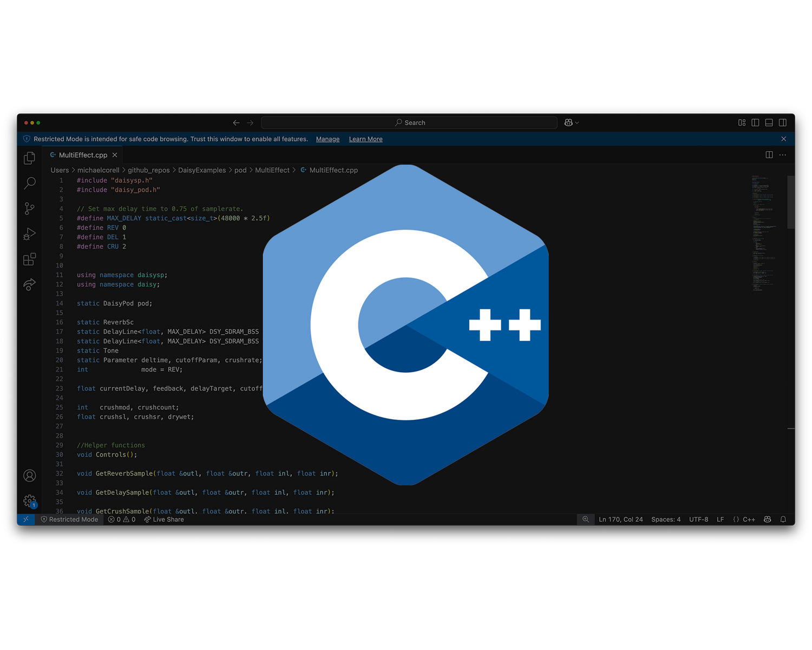The width and height of the screenshot is (812, 650).
Task: Click the Users breadcrumb
Action: pyautogui.click(x=60, y=170)
